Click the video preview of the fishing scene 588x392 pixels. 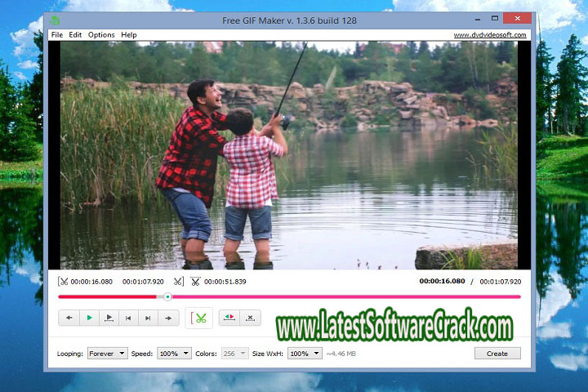288,155
